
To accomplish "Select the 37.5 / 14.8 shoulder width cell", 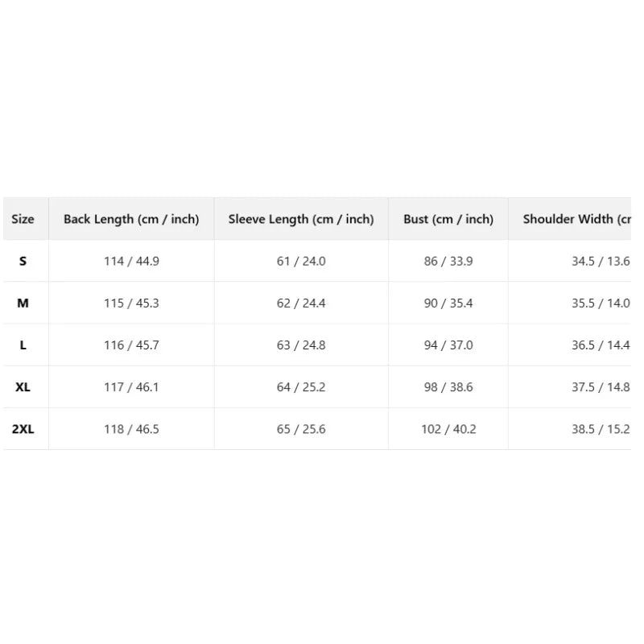I will pyautogui.click(x=601, y=387).
